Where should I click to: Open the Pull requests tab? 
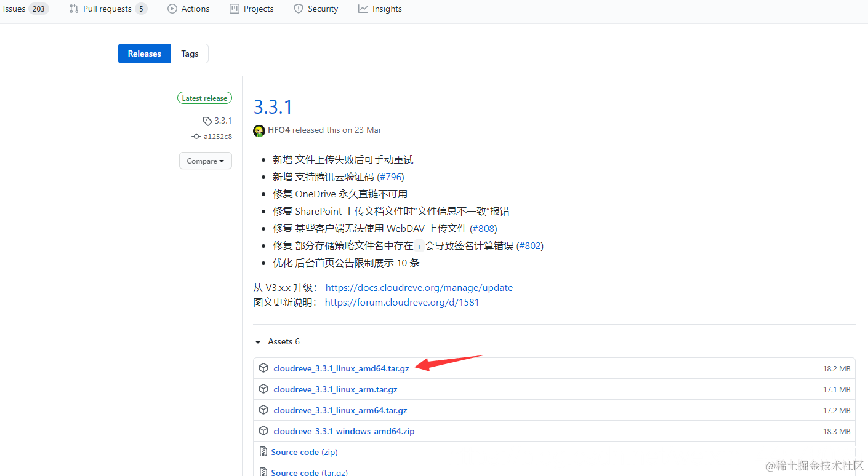(108, 9)
